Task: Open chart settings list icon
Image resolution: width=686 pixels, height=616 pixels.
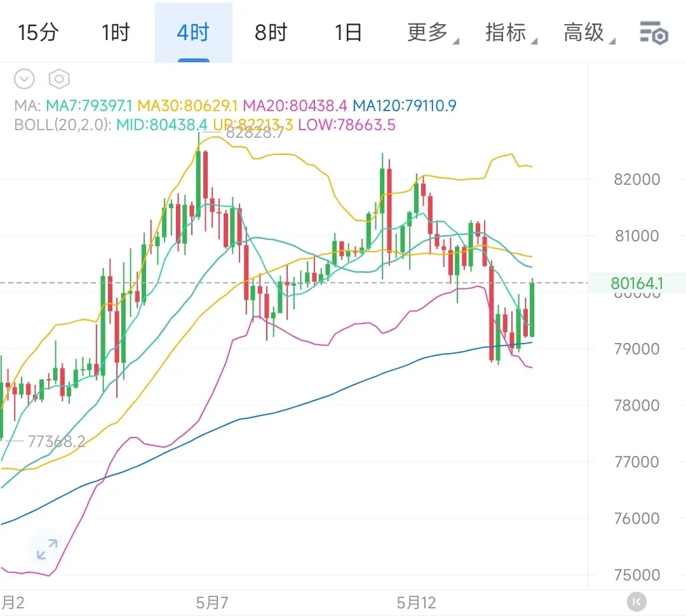Action: (x=654, y=33)
